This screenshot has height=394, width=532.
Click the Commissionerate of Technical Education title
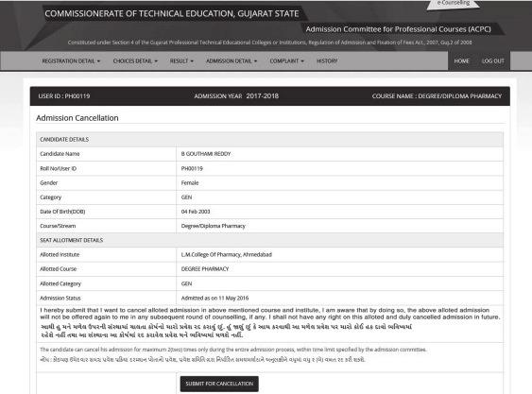(x=172, y=13)
